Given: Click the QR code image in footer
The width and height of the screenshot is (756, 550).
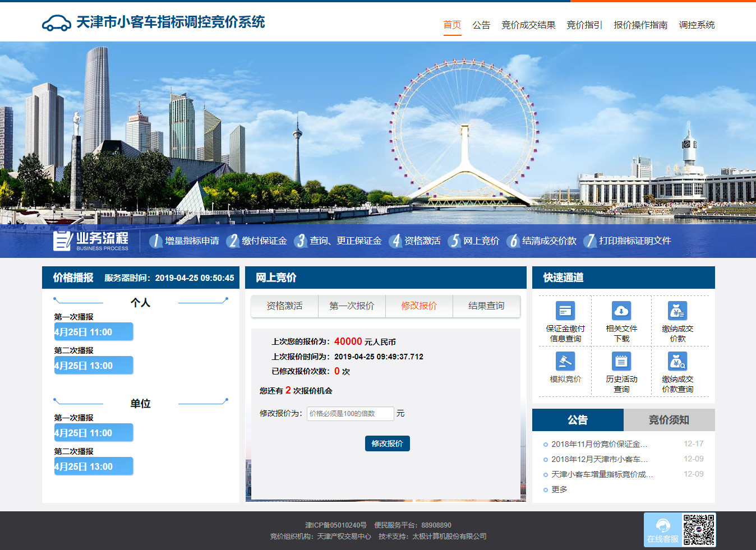Looking at the screenshot, I should [x=699, y=530].
